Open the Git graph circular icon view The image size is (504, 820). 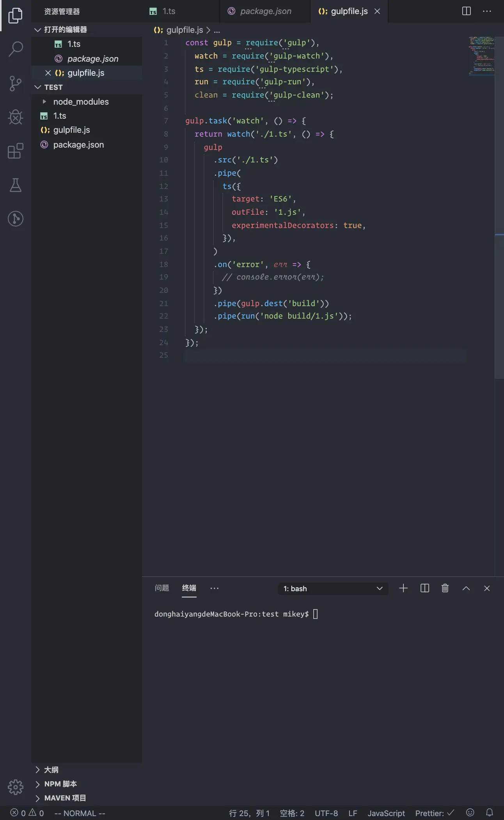(x=16, y=219)
